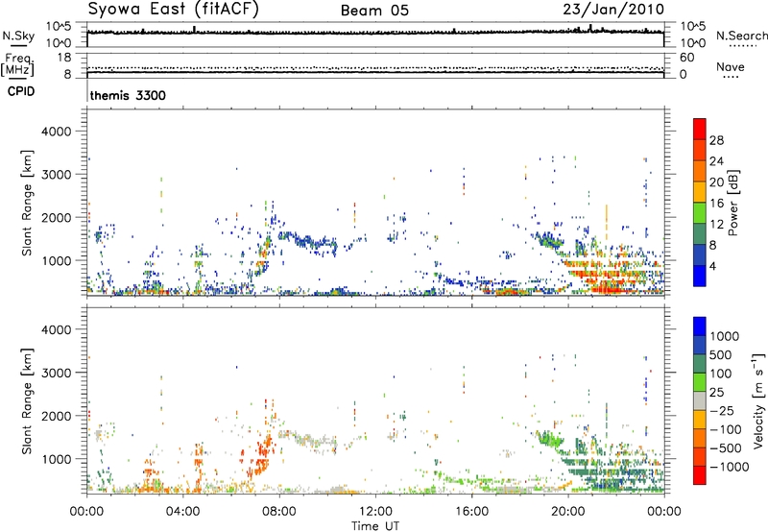Image resolution: width=768 pixels, height=532 pixels.
Task: Click the gray segment of velocity colorbar
Action: (700, 400)
